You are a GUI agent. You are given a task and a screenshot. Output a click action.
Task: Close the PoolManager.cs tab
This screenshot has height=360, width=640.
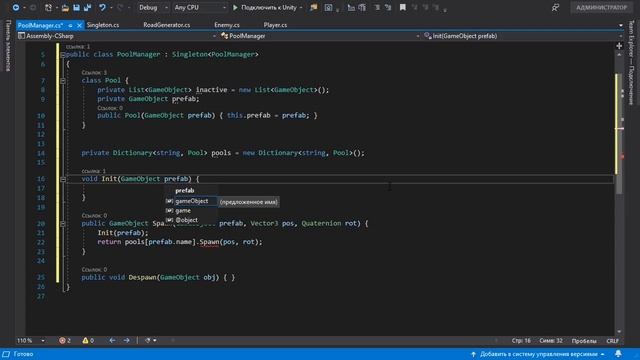(79, 25)
